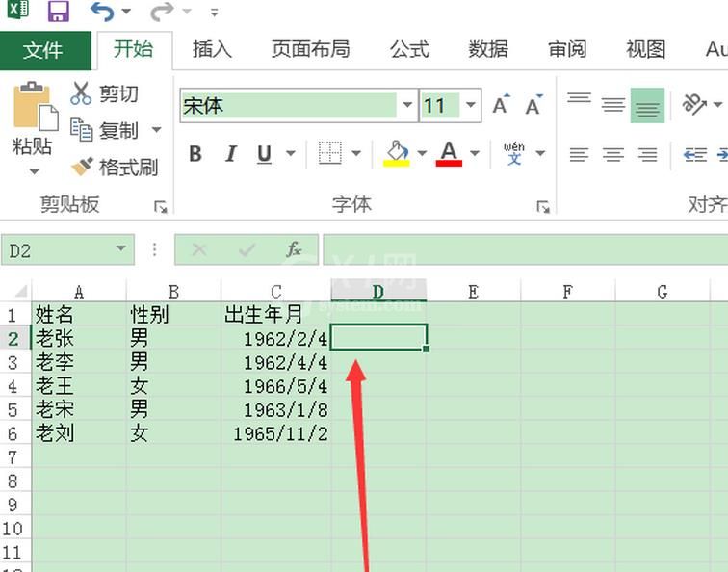Screen dimensions: 728x572
Task: Select cell containing 老张
Action: coord(79,338)
